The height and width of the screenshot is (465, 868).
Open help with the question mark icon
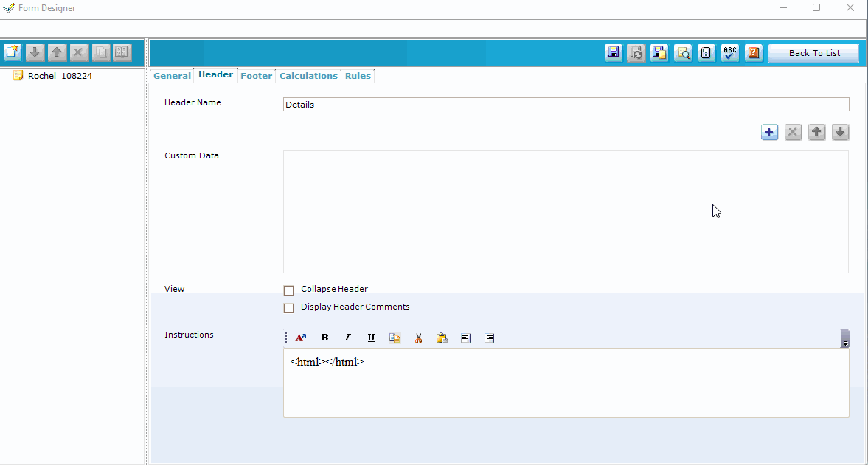(754, 53)
